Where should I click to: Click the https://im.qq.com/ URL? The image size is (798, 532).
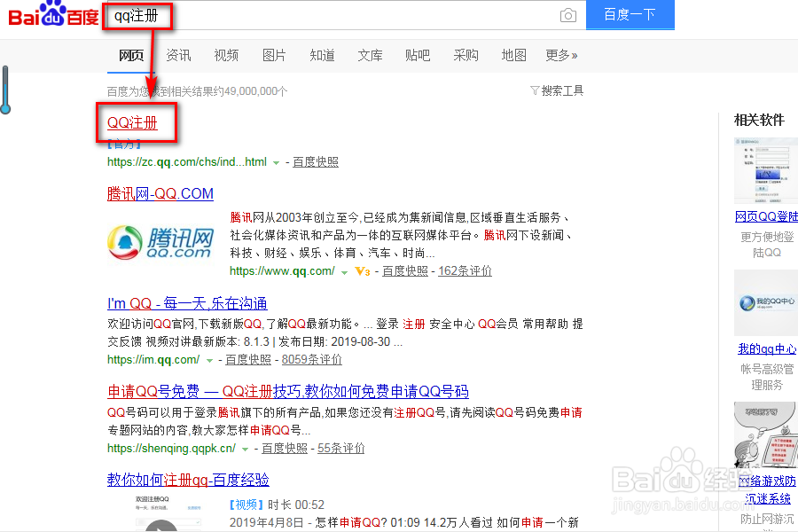[x=153, y=359]
